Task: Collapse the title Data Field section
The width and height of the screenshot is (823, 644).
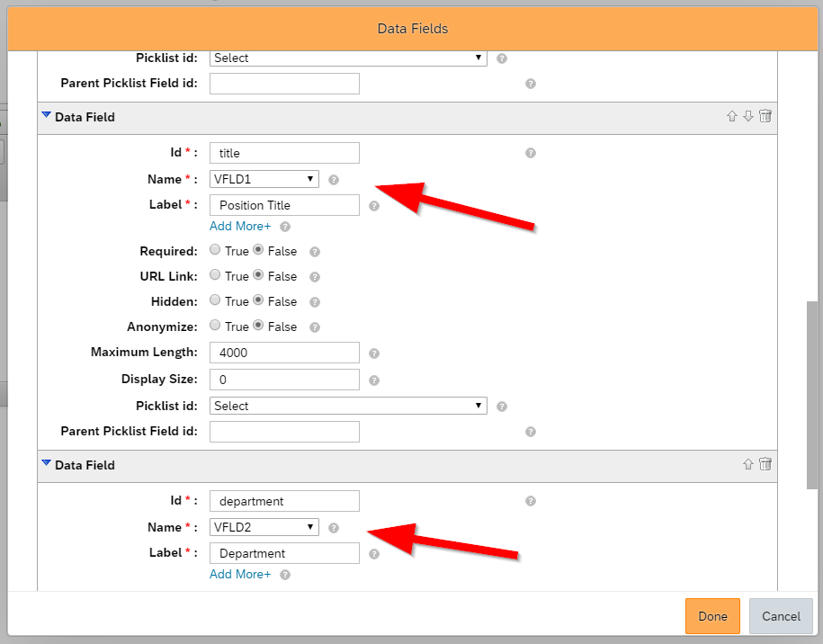Action: point(46,115)
